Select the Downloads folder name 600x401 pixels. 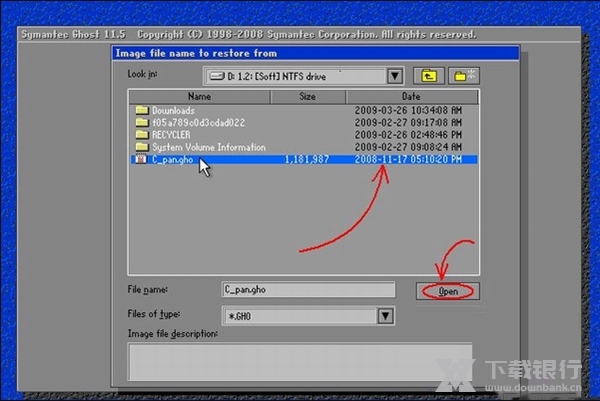[173, 110]
